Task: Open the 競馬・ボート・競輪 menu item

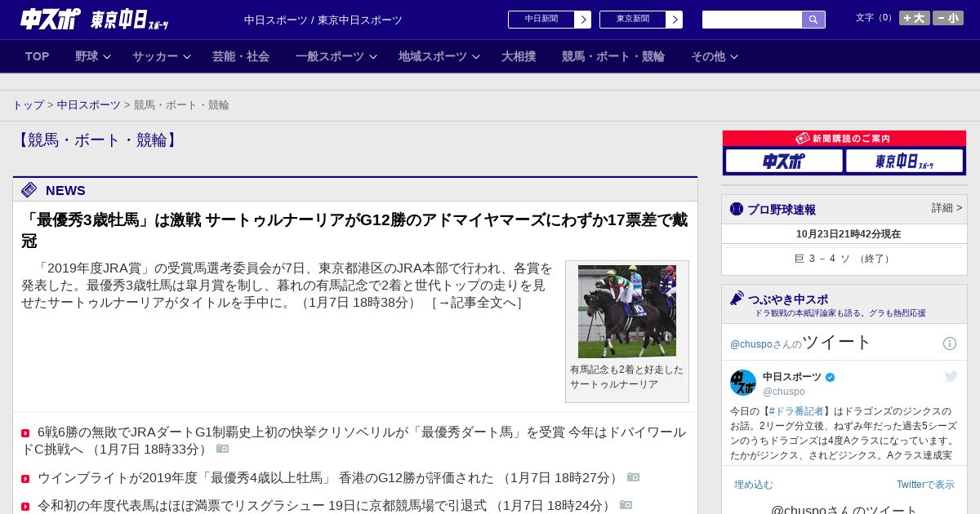Action: [613, 56]
